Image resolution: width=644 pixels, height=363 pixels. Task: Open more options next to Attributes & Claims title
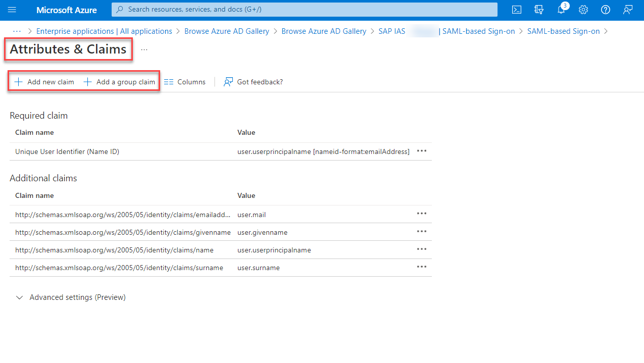[144, 50]
